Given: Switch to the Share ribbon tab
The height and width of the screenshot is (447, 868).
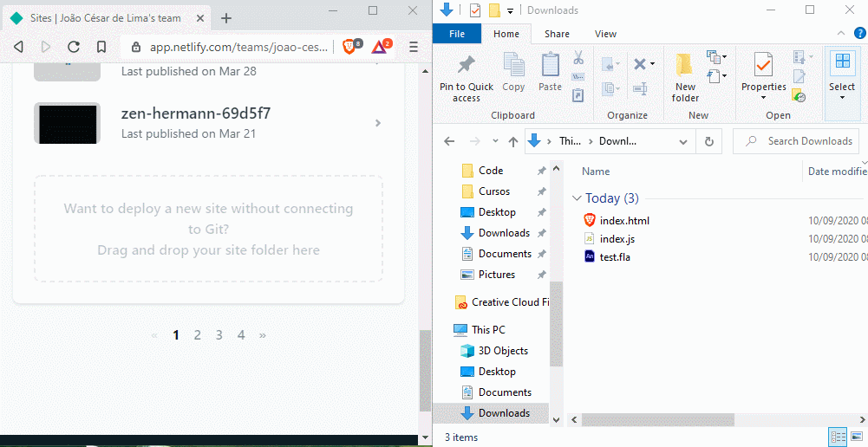Looking at the screenshot, I should click(557, 34).
